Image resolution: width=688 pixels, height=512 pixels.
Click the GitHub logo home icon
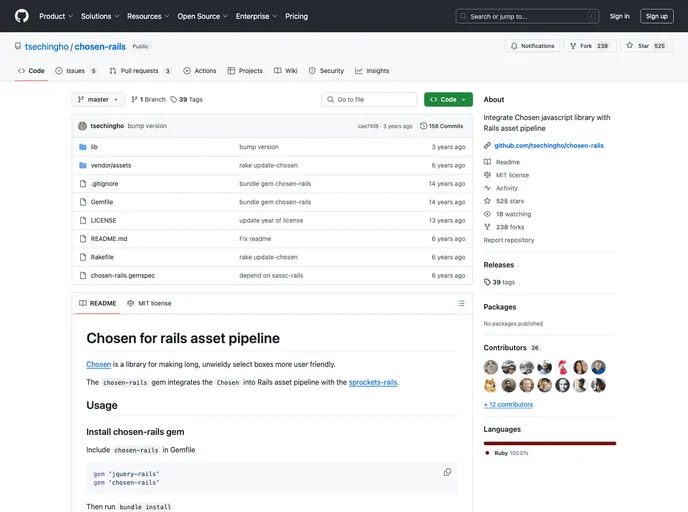[22, 16]
